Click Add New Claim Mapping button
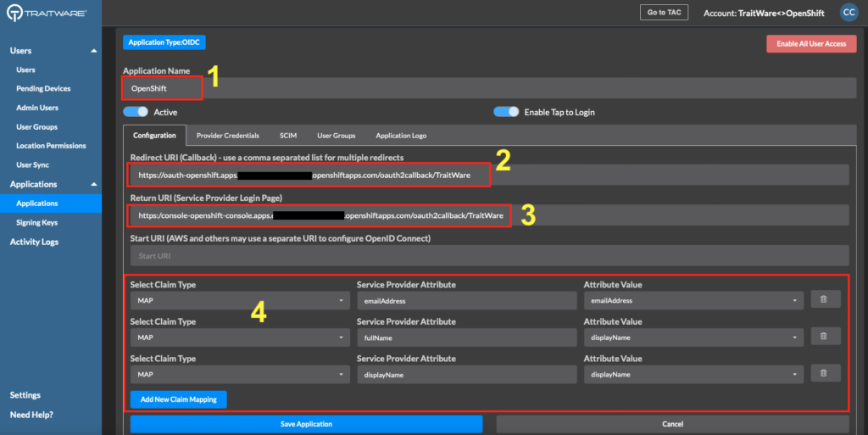This screenshot has width=868, height=435. 178,399
